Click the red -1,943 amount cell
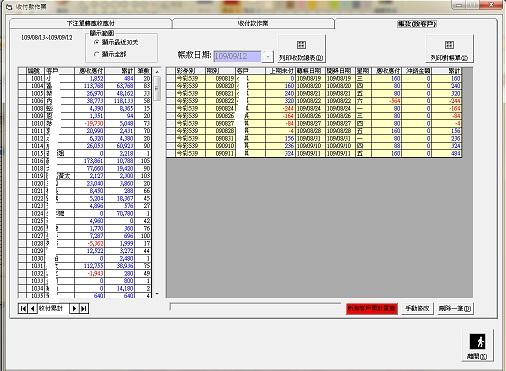The image size is (506, 371). click(x=89, y=273)
